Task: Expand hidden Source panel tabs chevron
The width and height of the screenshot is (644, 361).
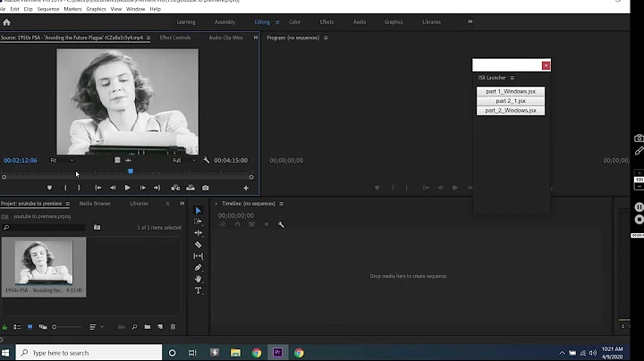Action: pos(256,38)
